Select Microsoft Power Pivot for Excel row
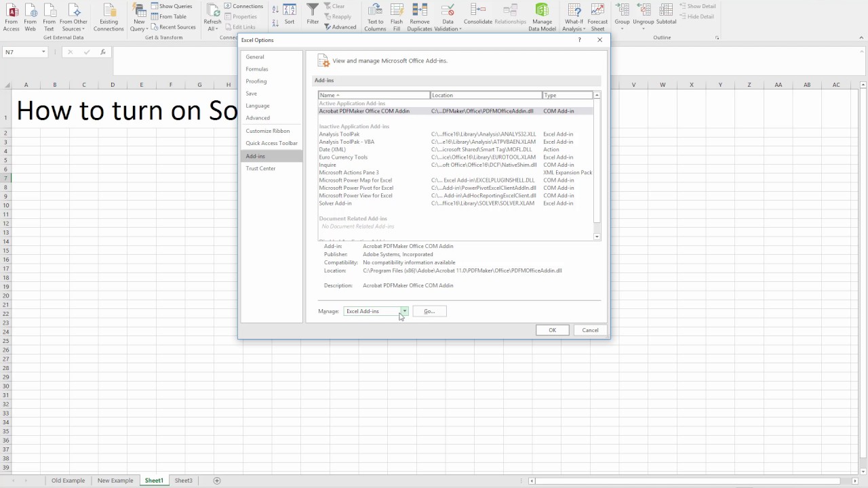868x488 pixels. 456,188
